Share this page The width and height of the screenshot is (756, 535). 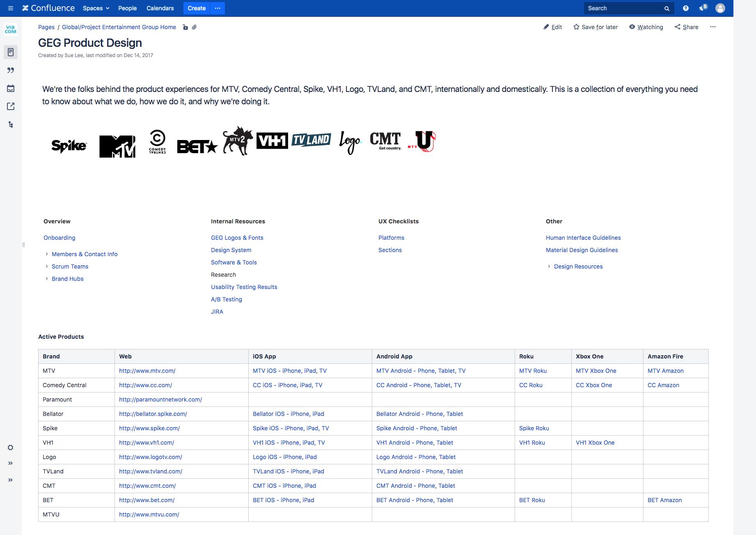point(686,27)
